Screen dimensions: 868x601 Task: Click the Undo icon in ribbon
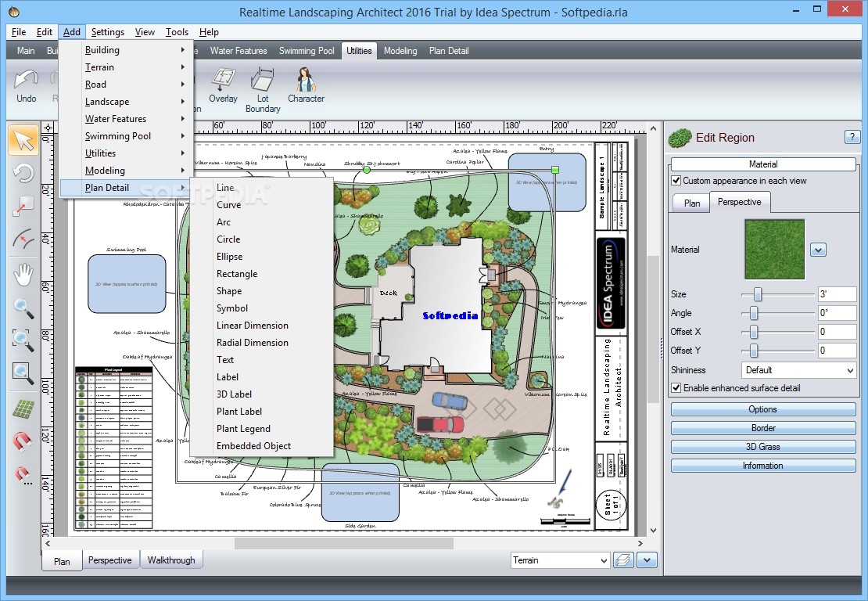point(26,86)
